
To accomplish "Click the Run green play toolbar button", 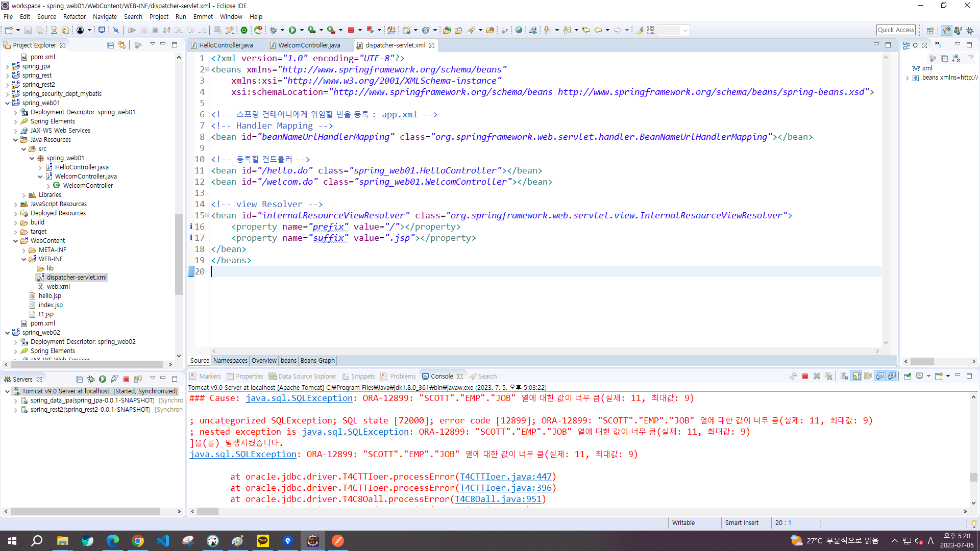I will pyautogui.click(x=292, y=30).
